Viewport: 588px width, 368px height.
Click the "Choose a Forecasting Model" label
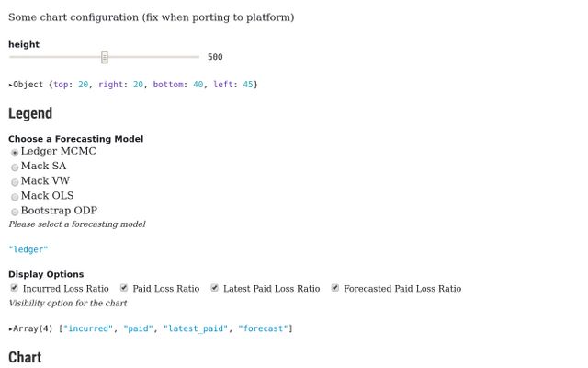tap(75, 139)
